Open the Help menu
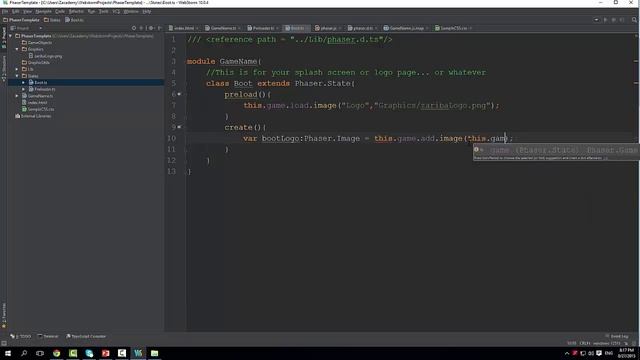Viewport: 640px width, 360px height. (147, 11)
